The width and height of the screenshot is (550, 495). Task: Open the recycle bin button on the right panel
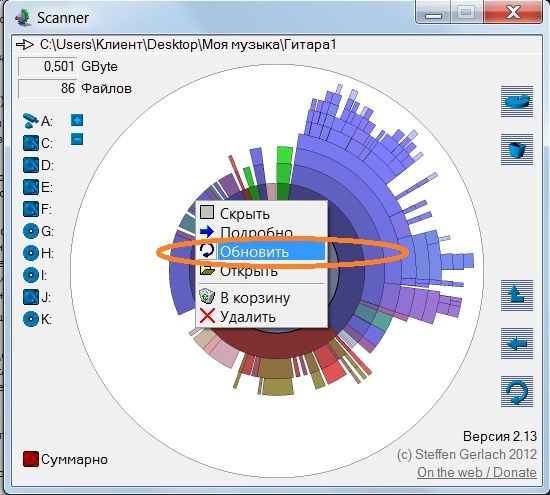coord(517,149)
